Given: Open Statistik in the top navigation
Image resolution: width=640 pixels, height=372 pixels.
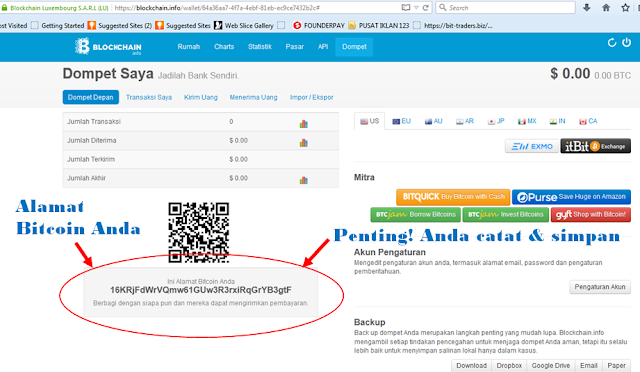Looking at the screenshot, I should pos(260,47).
